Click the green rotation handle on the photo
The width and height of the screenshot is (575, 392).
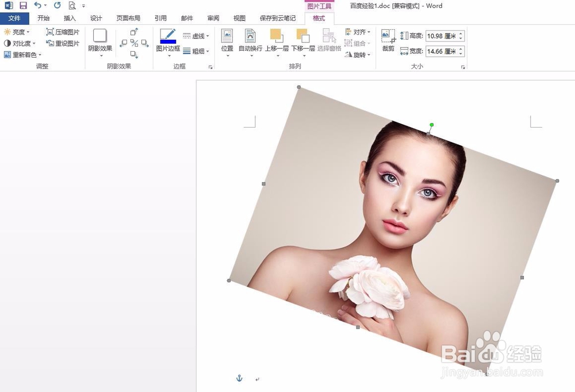[432, 124]
